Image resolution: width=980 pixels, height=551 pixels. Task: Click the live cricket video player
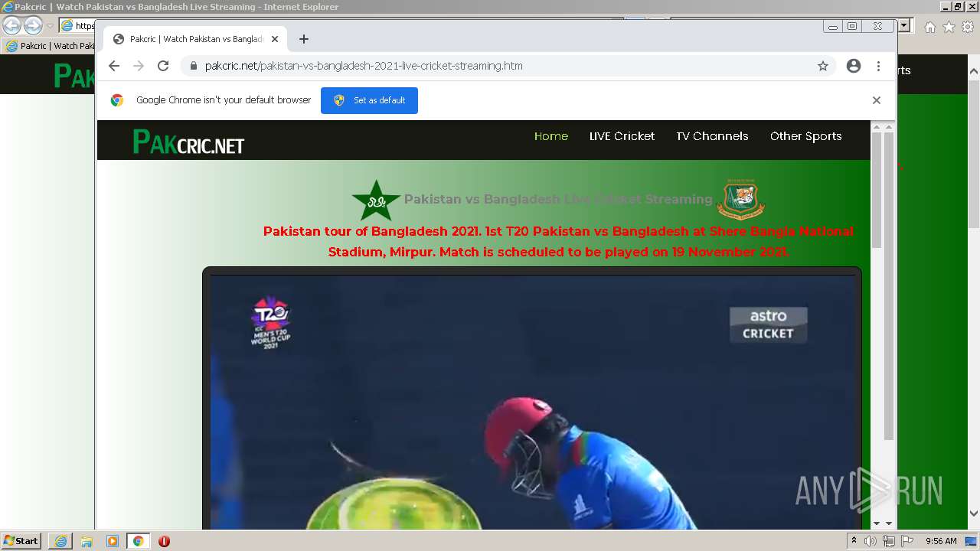532,402
